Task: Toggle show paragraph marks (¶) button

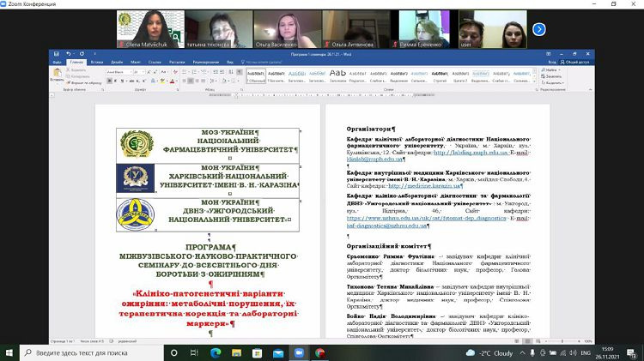Action: click(x=239, y=72)
